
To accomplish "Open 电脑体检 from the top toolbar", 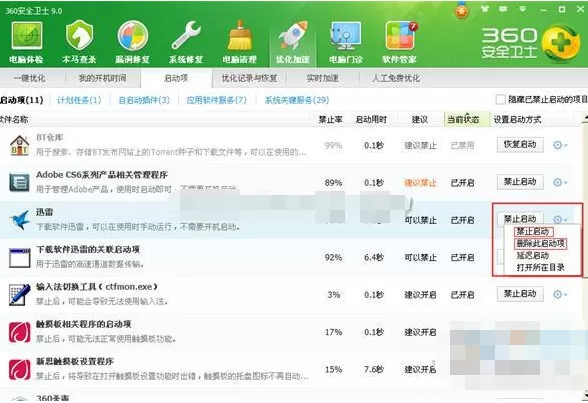I will coord(26,41).
